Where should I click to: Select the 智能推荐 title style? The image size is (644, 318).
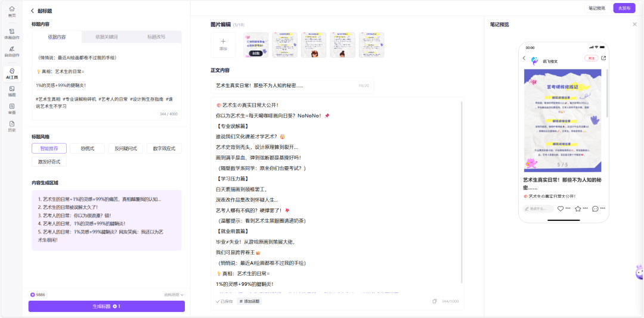[x=49, y=148]
